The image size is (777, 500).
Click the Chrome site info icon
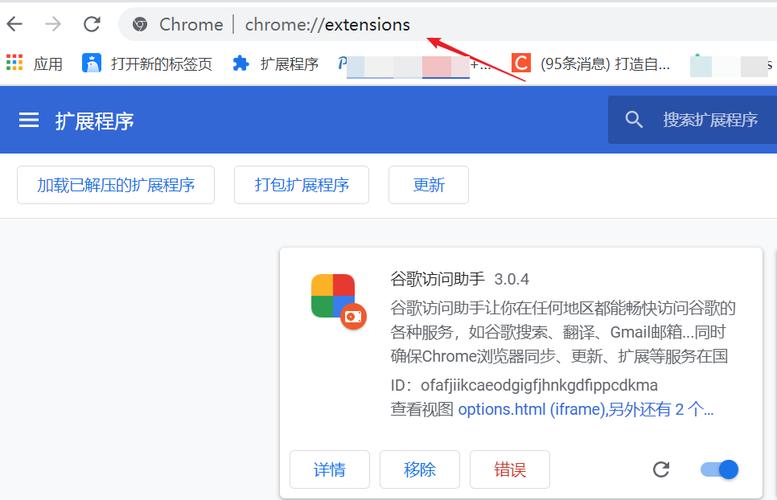140,24
